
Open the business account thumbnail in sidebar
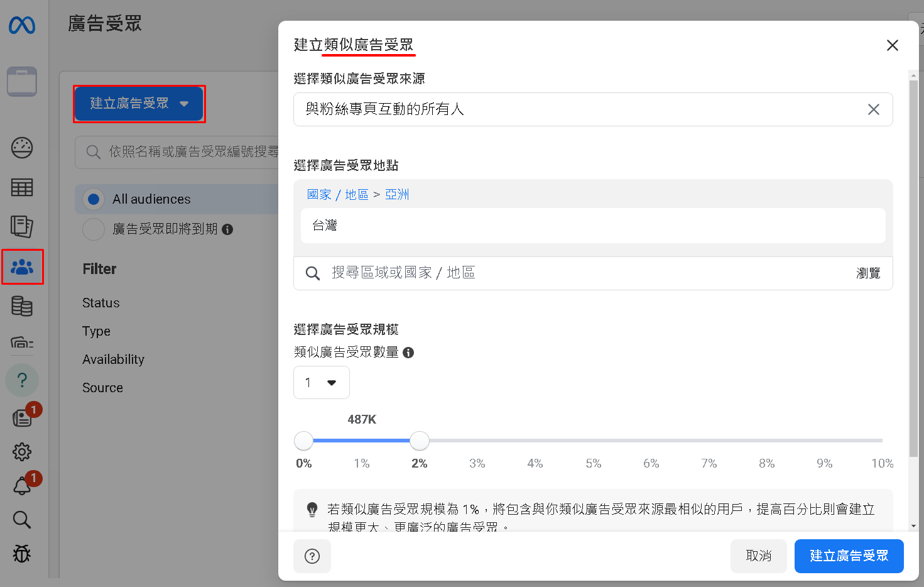tap(22, 82)
